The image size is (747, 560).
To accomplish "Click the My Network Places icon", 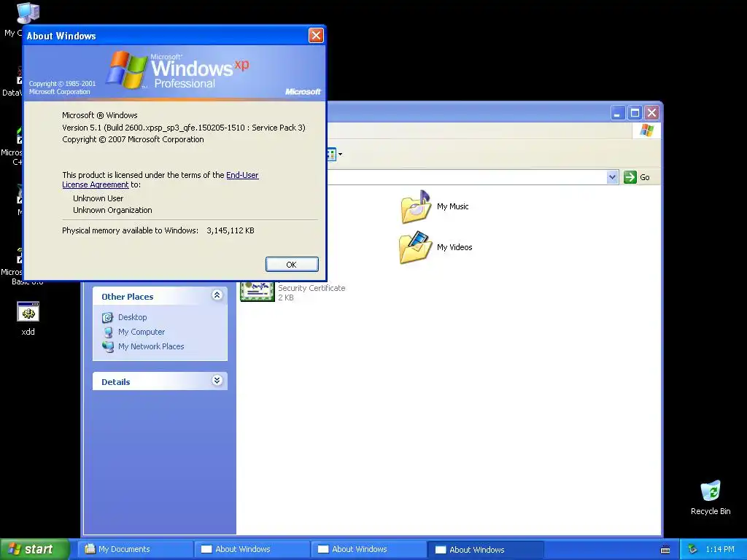I will click(108, 346).
